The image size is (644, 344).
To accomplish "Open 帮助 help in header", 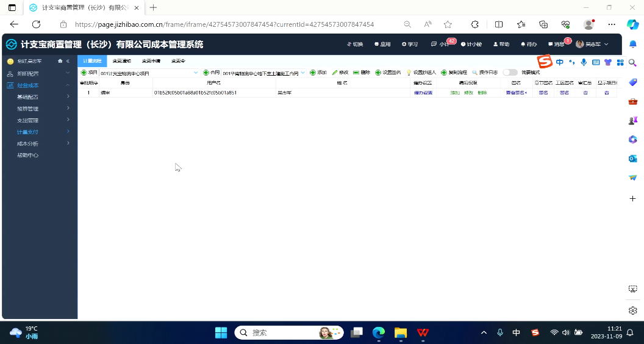I will (501, 44).
